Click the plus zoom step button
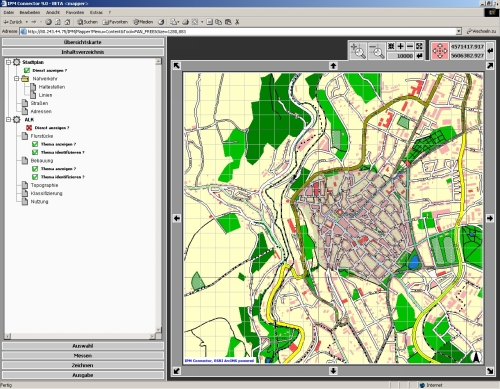The width and height of the screenshot is (500, 389). point(401,46)
